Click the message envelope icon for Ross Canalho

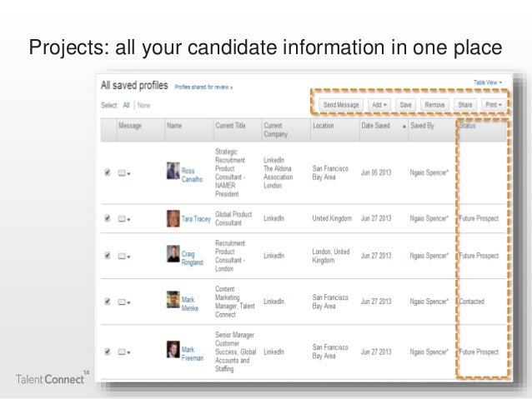pyautogui.click(x=122, y=172)
